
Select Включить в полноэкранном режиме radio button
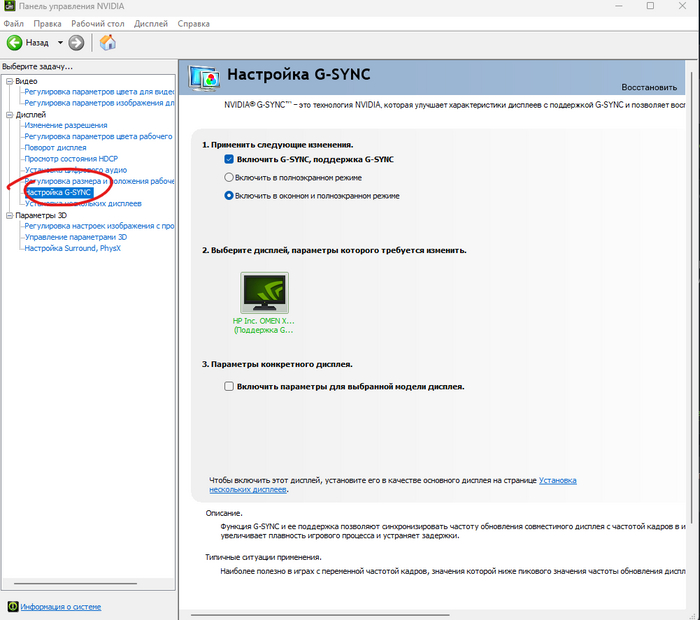[x=229, y=177]
